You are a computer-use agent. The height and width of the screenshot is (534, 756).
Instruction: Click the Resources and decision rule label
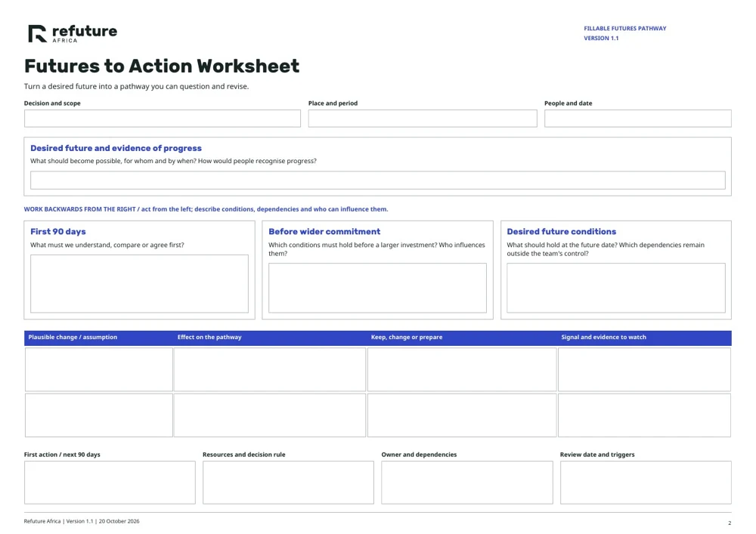[243, 455]
